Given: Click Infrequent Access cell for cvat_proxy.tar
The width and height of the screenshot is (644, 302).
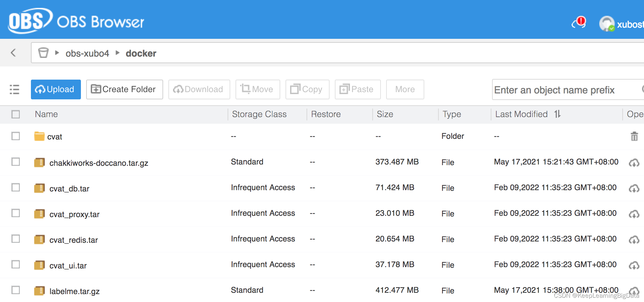Looking at the screenshot, I should pos(263,213).
